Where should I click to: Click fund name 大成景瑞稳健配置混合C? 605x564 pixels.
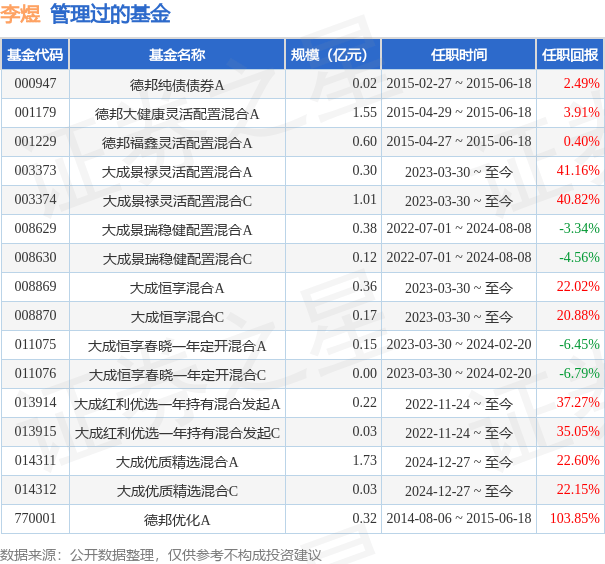[177, 259]
